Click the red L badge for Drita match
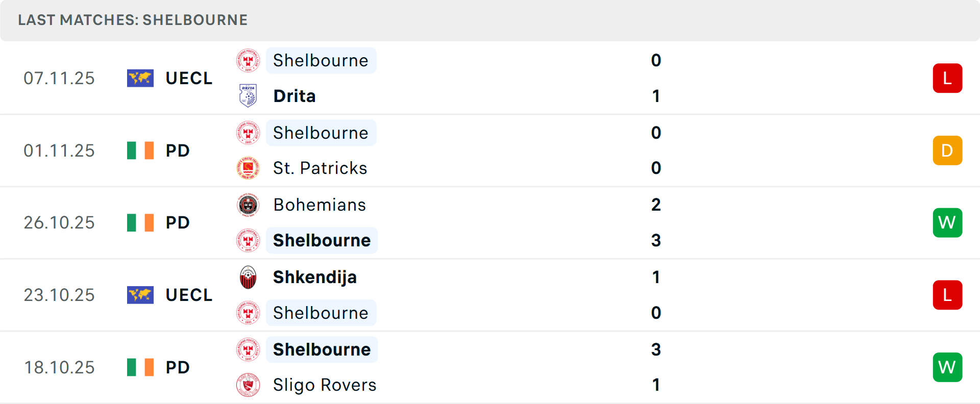The height and width of the screenshot is (404, 980). (947, 78)
